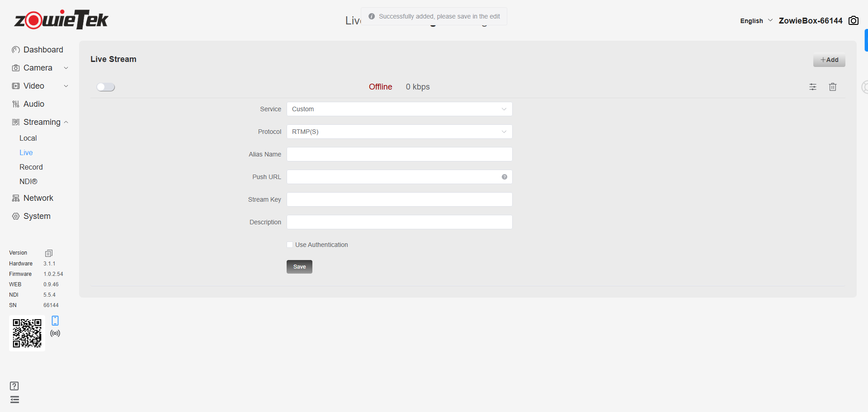Click the broadcast signal icon
Screen dimensions: 868x412
point(55,333)
